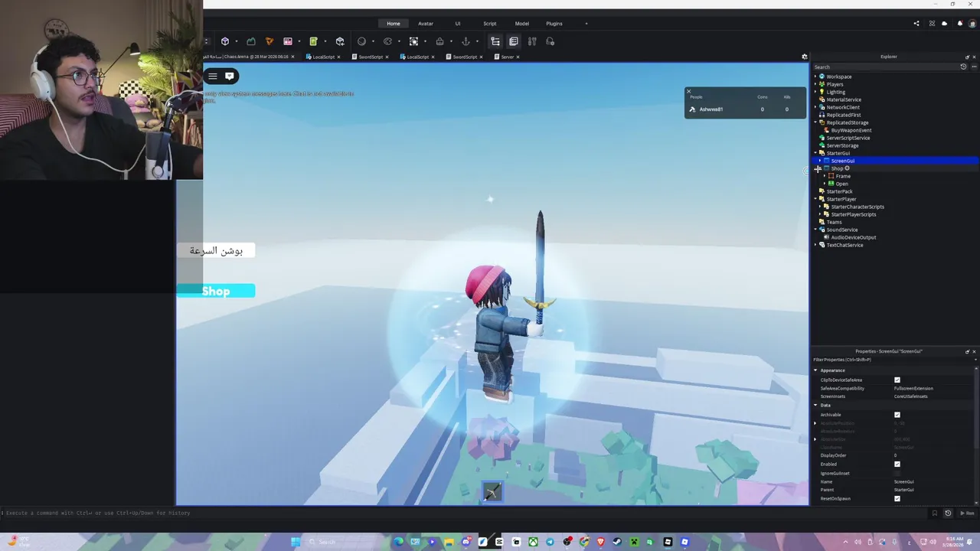Click the import 3D cube icon
This screenshot has height=551, width=980.
(340, 41)
